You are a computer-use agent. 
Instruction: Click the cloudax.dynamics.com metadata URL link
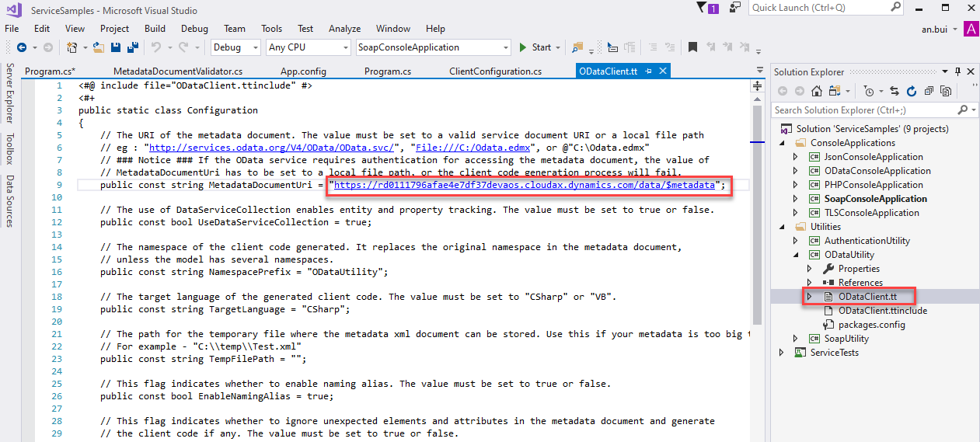pos(525,186)
